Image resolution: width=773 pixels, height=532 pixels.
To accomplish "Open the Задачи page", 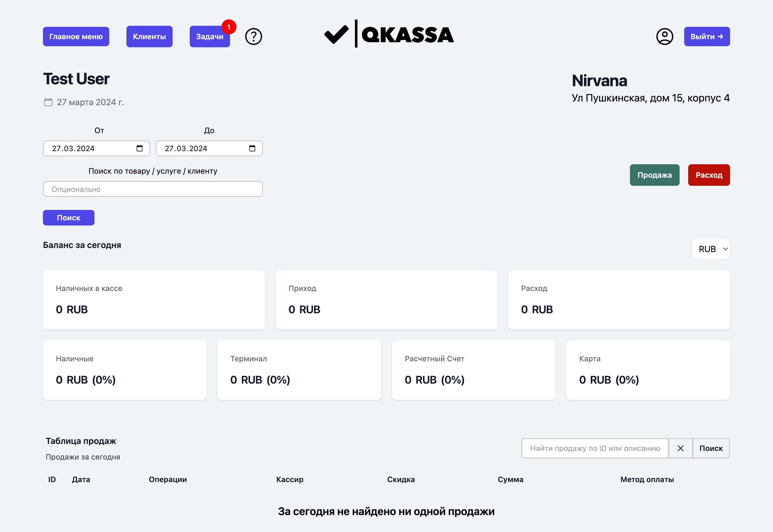I will point(209,37).
